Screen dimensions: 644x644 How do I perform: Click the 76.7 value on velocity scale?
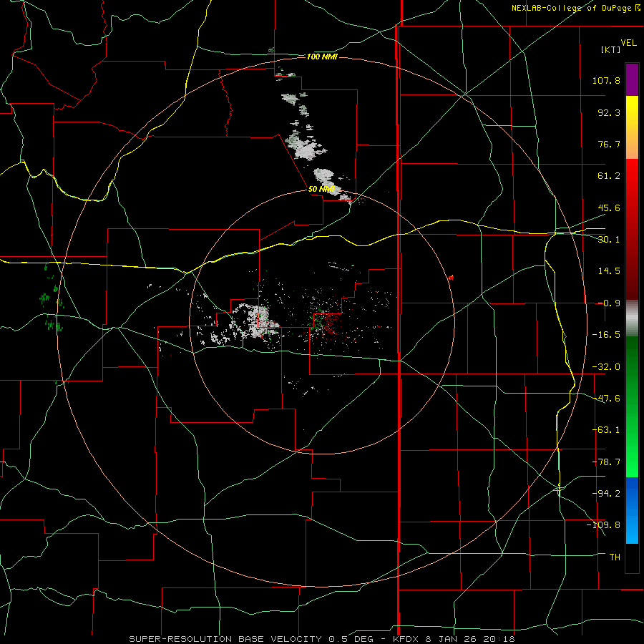[x=609, y=144]
